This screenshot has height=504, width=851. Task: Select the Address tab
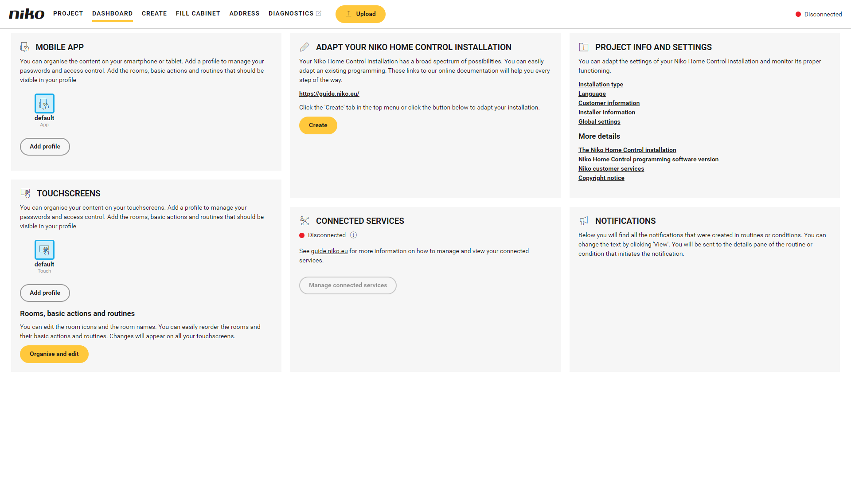point(244,13)
